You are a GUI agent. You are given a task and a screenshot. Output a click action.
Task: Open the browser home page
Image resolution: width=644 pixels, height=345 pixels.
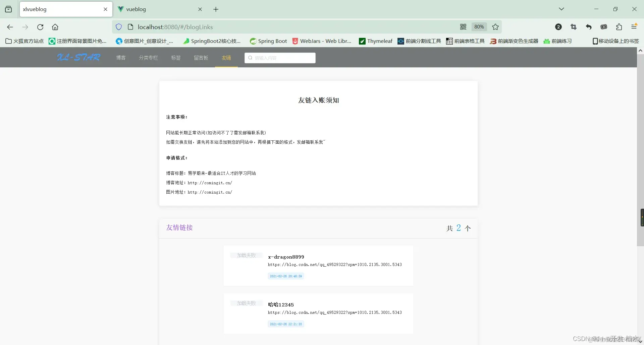55,27
